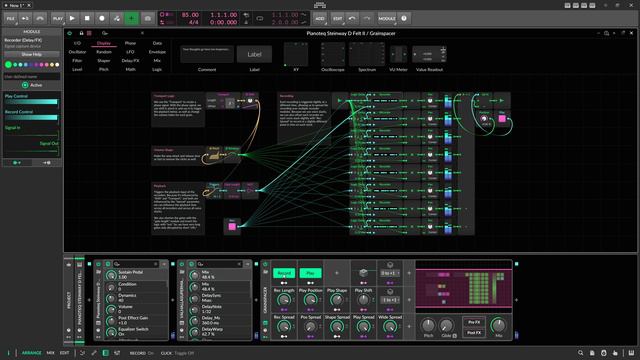Open the EDIT menu
640x360 pixels.
(338, 18)
